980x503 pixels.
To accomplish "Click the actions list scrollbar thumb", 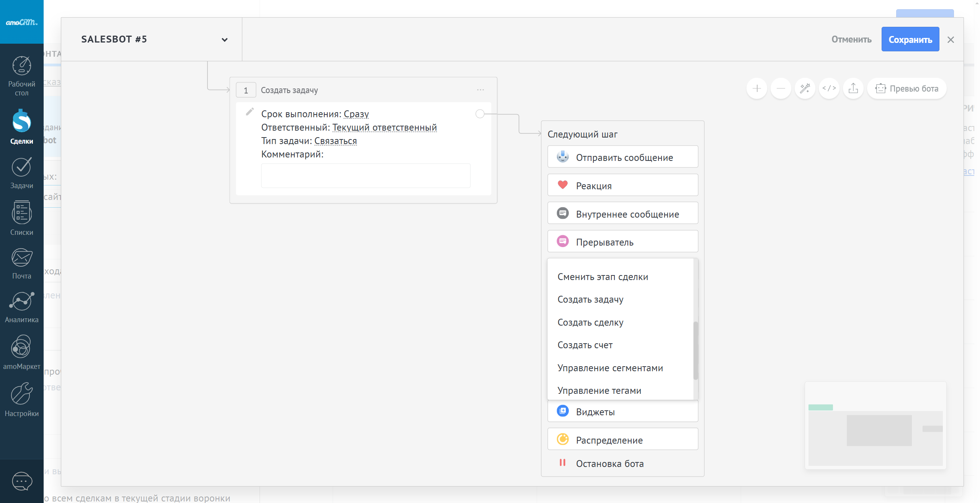I will (696, 351).
